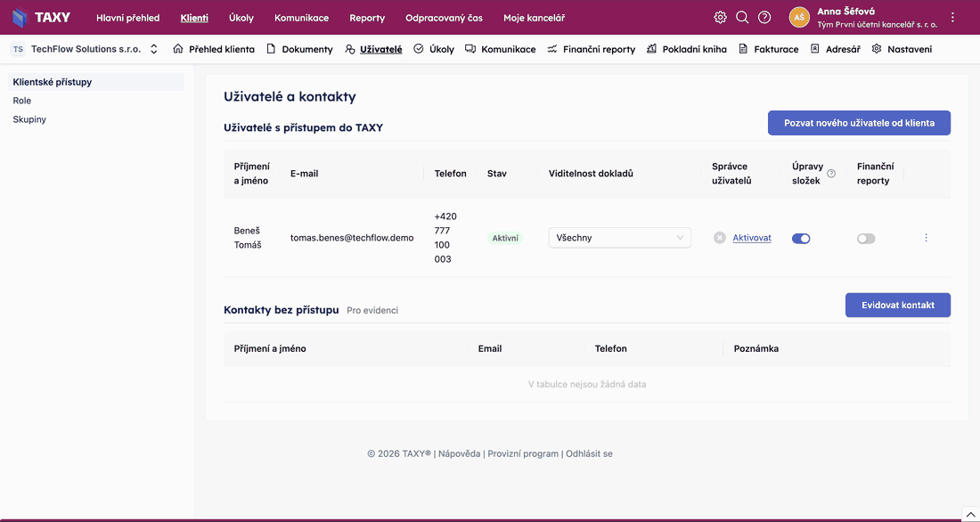
Task: Open the account kebab menu in header
Action: pos(952,18)
